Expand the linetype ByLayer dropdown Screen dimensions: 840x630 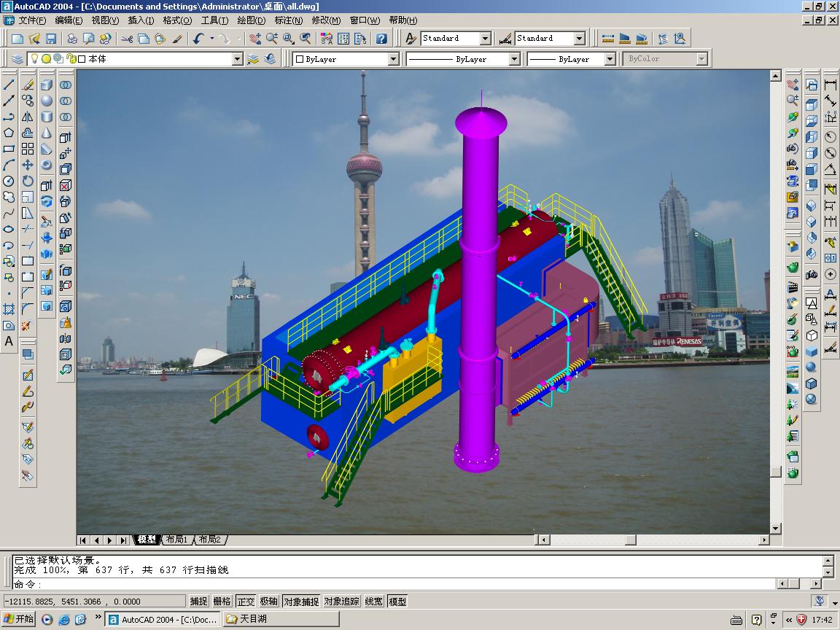pyautogui.click(x=514, y=59)
